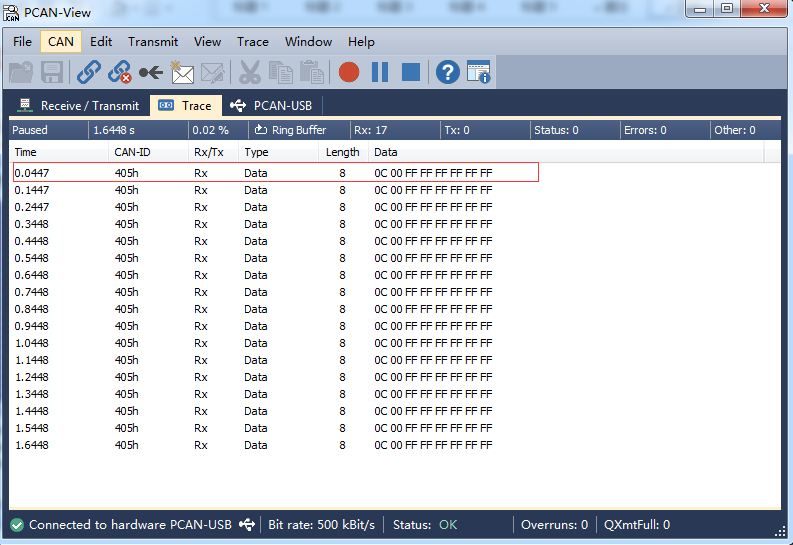
Task: Select the trace row at time 0.0447
Action: pos(275,173)
